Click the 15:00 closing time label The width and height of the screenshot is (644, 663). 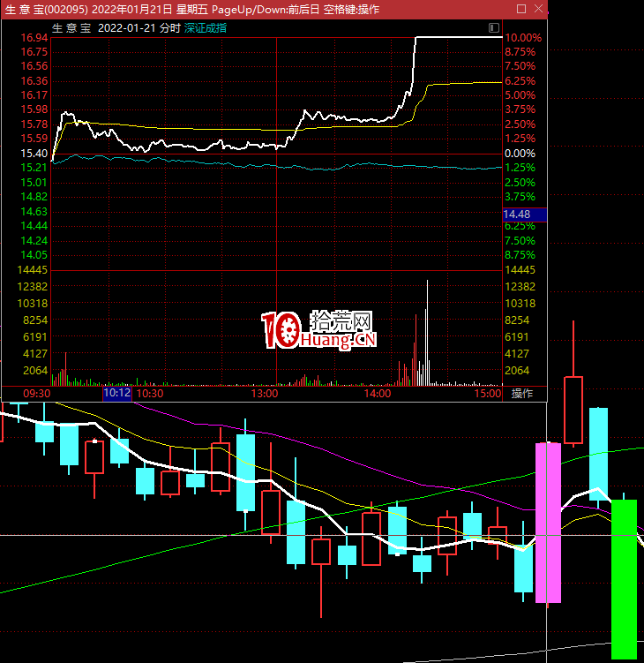click(488, 394)
